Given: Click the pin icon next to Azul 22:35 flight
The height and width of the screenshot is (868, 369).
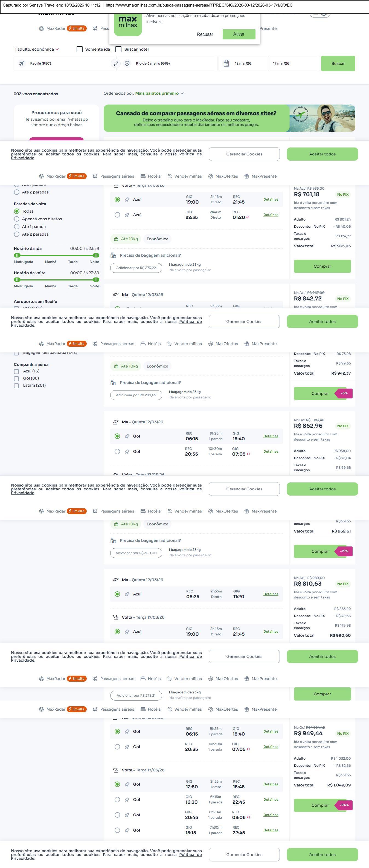Looking at the screenshot, I should pos(127,215).
